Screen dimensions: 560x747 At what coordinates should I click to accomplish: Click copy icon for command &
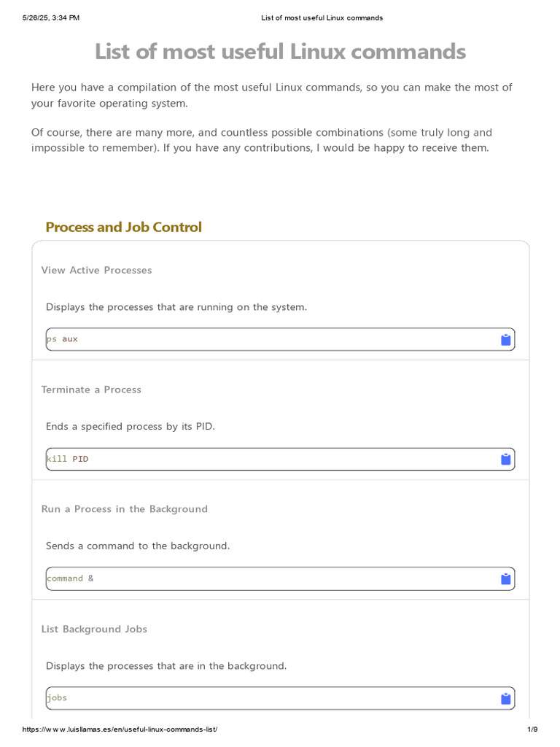(505, 579)
